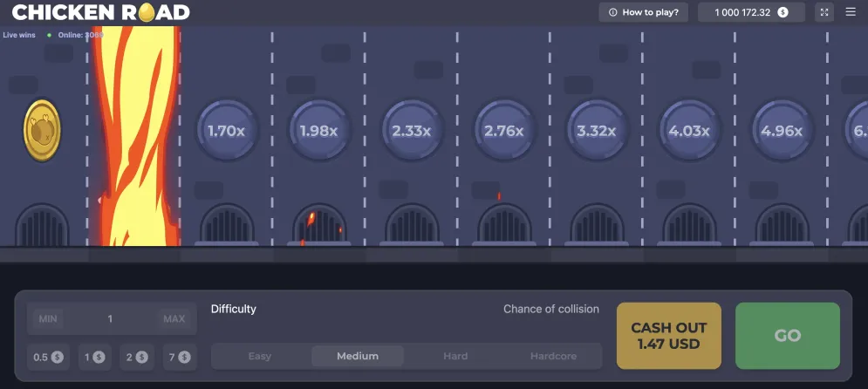
Task: Click the 4.96x multiplier manhole
Action: tap(781, 131)
